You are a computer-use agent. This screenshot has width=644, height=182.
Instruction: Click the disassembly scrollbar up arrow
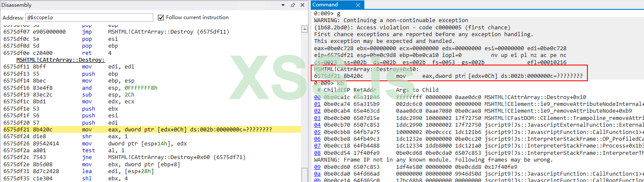pyautogui.click(x=304, y=29)
